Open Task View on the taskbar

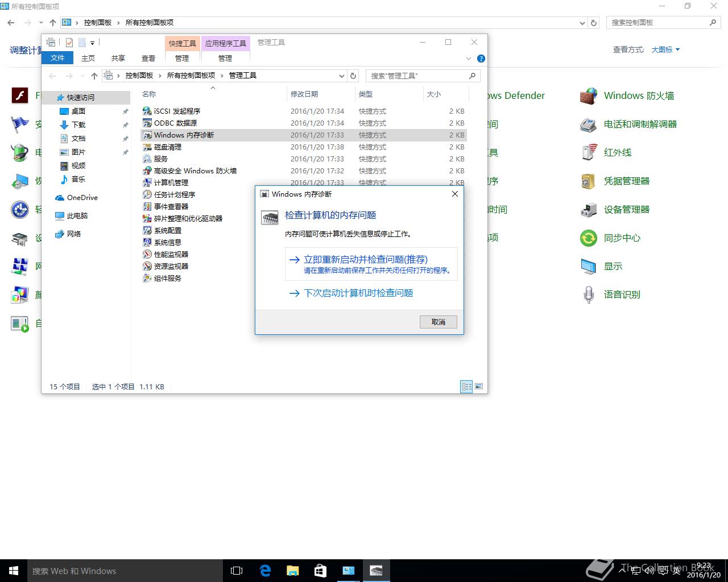pos(237,571)
